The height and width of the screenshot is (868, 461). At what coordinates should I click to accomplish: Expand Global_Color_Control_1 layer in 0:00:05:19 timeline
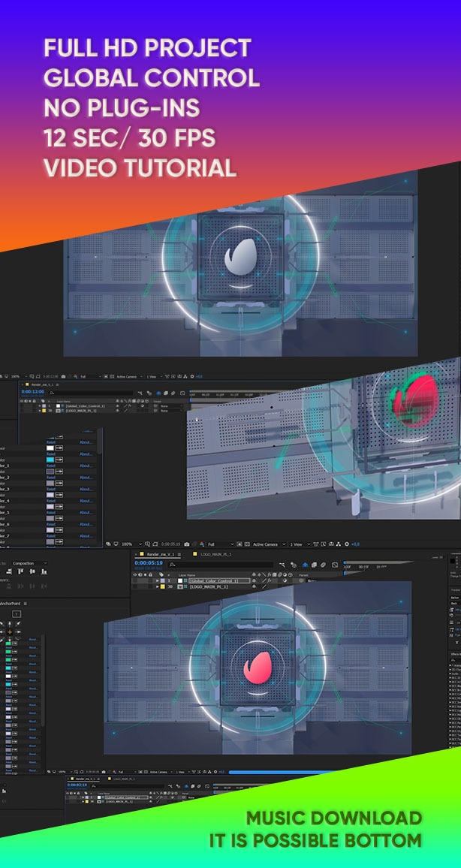[x=157, y=580]
